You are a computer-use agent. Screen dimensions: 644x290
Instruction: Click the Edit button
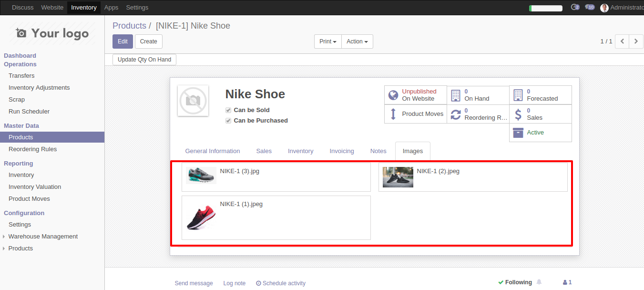[x=123, y=41]
